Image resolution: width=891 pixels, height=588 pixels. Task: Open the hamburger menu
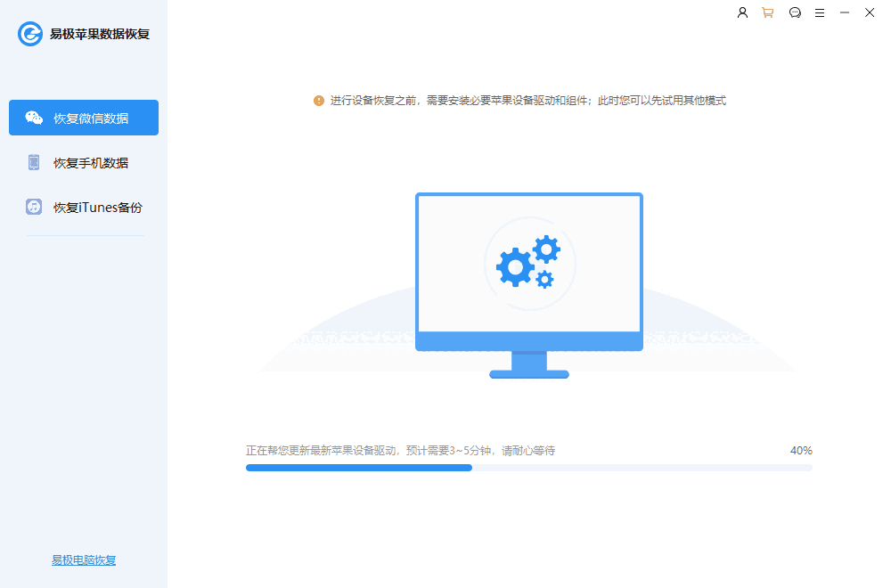[820, 12]
